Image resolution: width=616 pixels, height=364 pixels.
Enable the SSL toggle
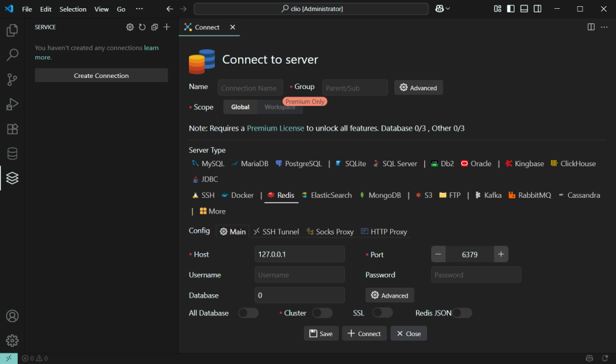(x=382, y=313)
